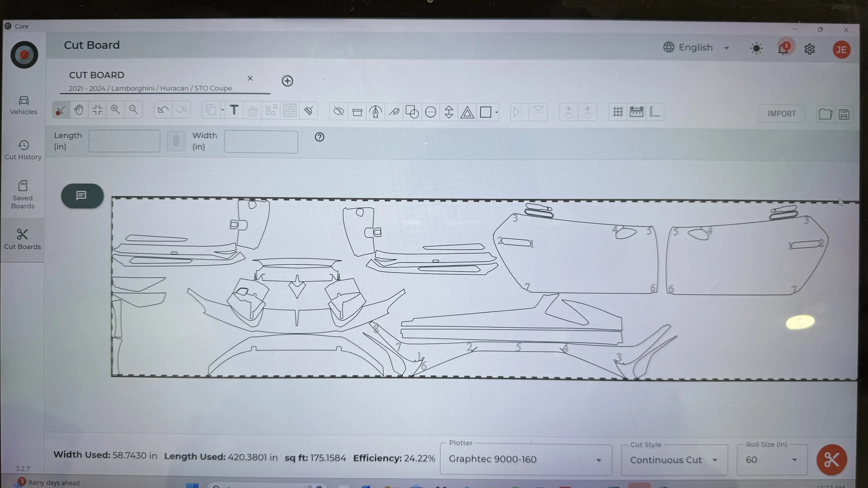Open Vehicles in the sidebar
Viewport: 868px width, 488px height.
24,105
